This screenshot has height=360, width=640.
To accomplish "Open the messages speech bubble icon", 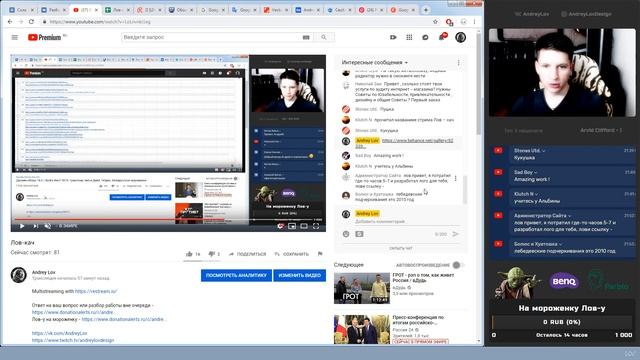I will pos(425,38).
